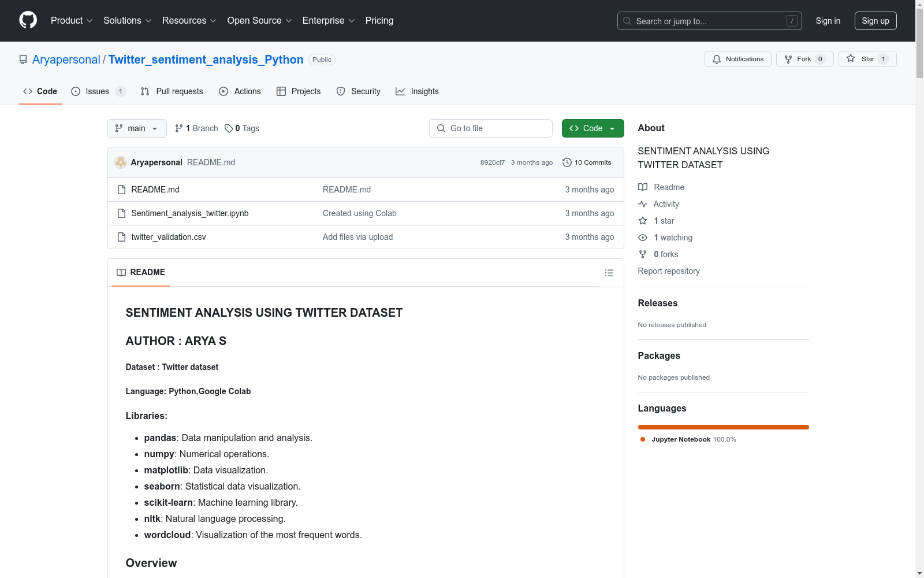The image size is (924, 578).
Task: Open the Pull requests tab
Action: pyautogui.click(x=172, y=91)
